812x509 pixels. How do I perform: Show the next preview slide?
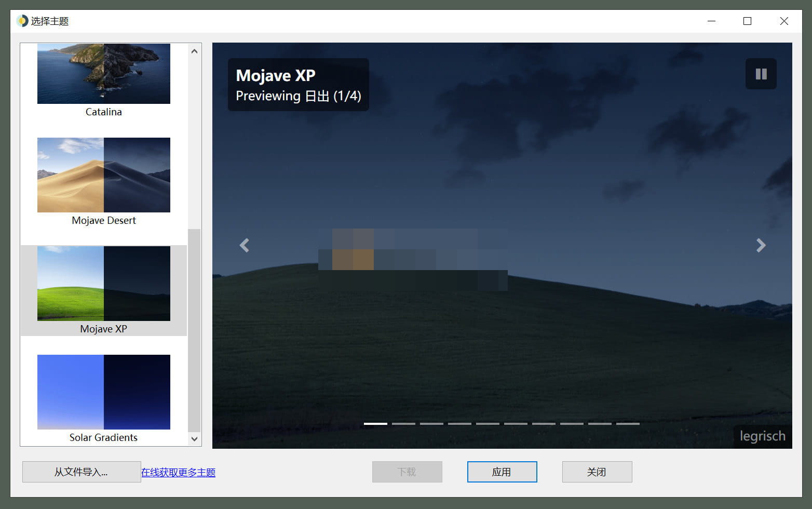pos(761,245)
